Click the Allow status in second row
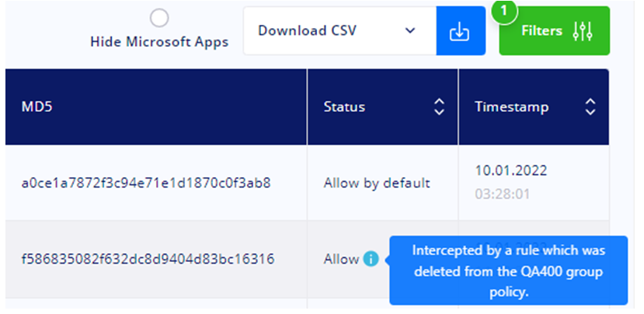The width and height of the screenshot is (644, 314). point(341,260)
